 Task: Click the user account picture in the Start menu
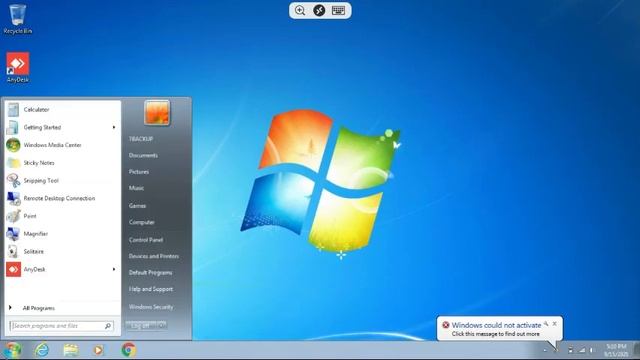pyautogui.click(x=157, y=113)
